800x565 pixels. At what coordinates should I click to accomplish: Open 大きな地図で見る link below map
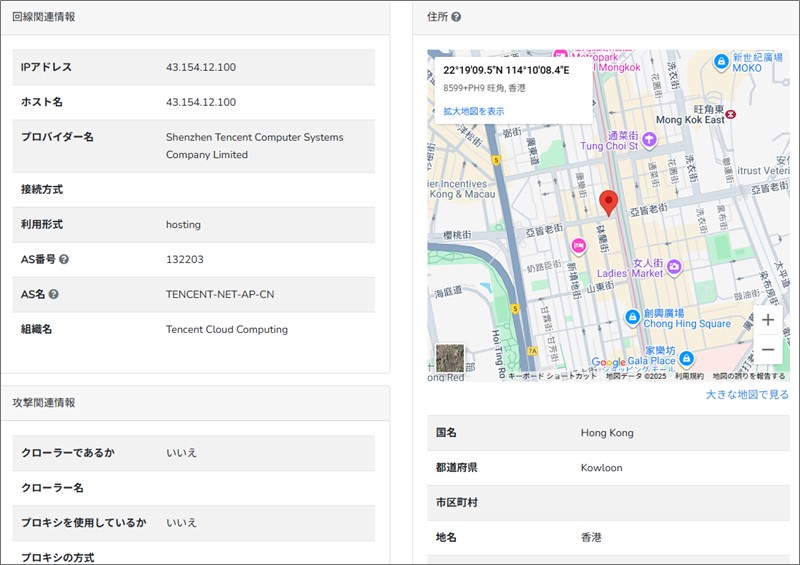(x=747, y=395)
